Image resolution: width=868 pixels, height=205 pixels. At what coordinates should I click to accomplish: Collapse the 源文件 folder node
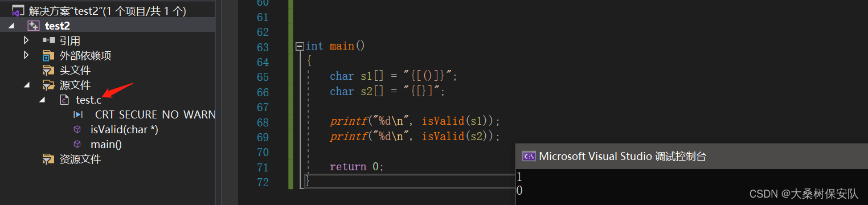27,85
